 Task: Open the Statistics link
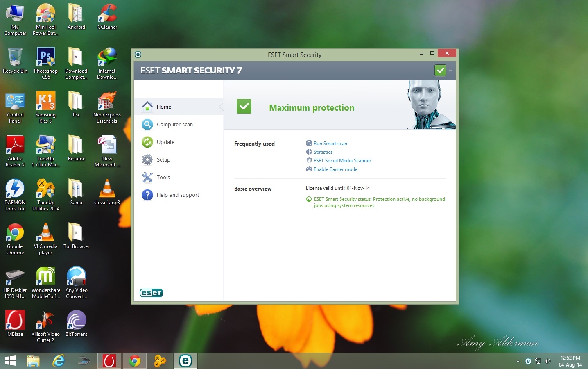click(323, 152)
